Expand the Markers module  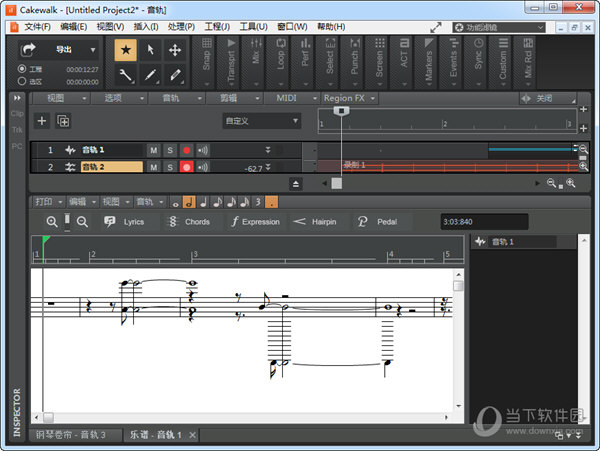point(429,63)
